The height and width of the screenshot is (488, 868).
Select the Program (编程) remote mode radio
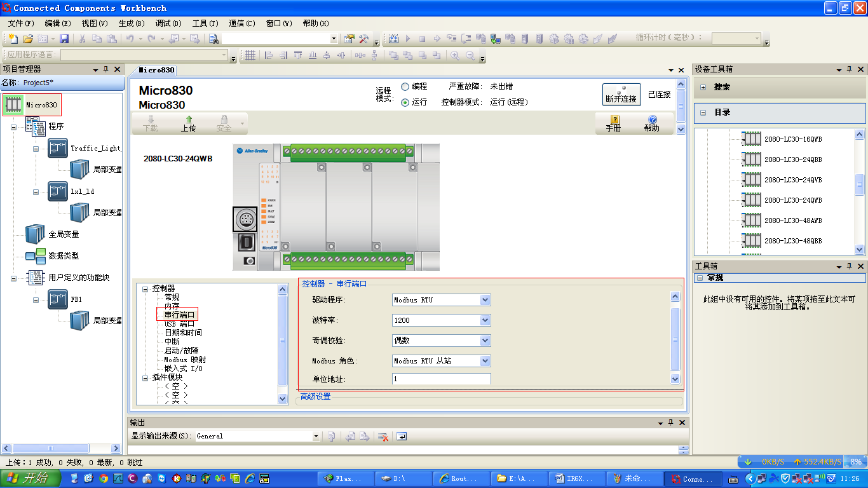click(405, 86)
